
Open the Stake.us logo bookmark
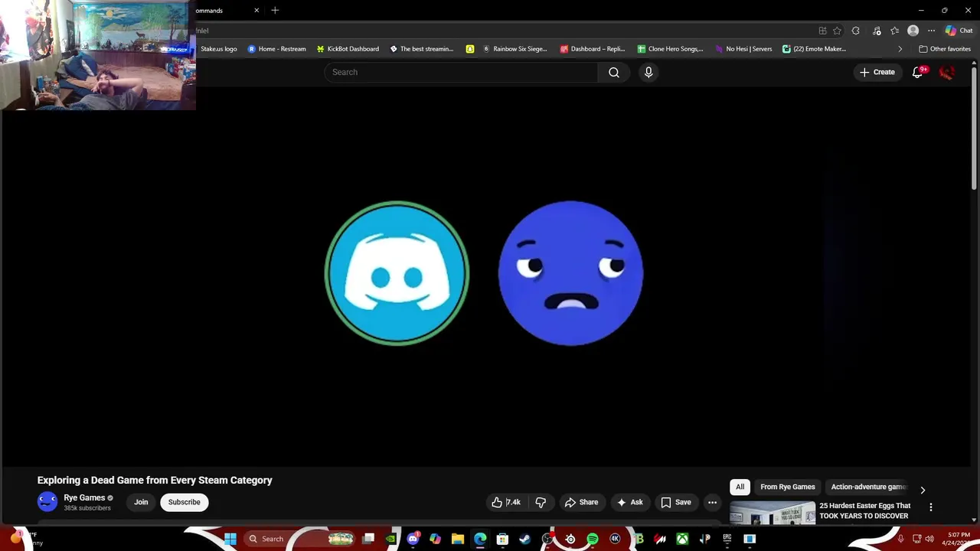tap(219, 49)
